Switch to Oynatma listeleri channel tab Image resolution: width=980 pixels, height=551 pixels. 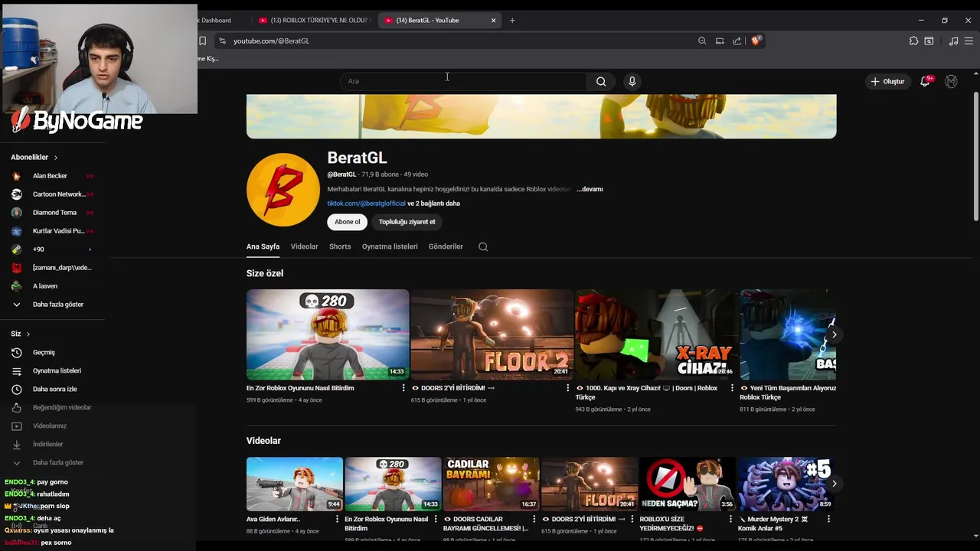[x=390, y=246]
